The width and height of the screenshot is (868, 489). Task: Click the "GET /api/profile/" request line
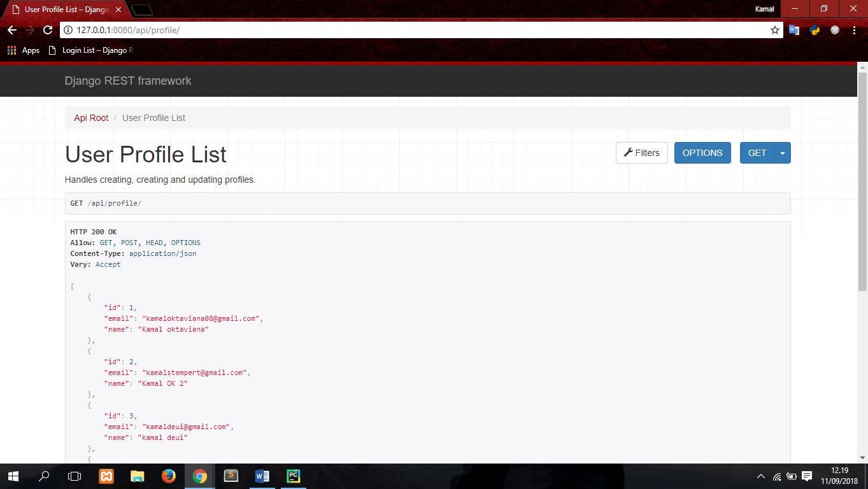click(106, 203)
